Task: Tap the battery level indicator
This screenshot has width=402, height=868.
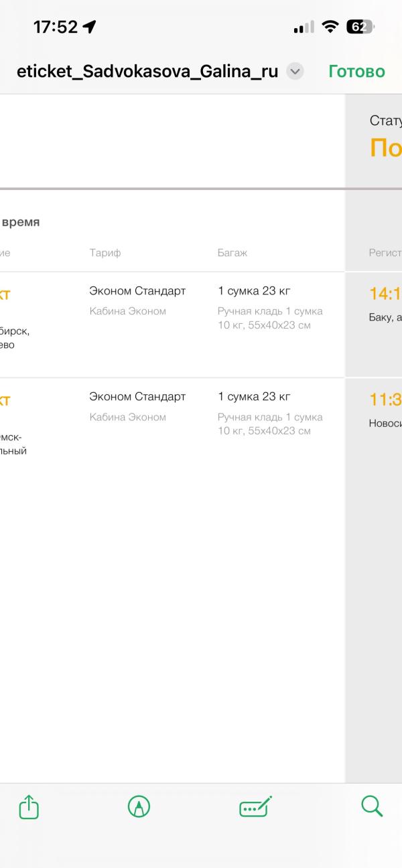Action: [360, 27]
